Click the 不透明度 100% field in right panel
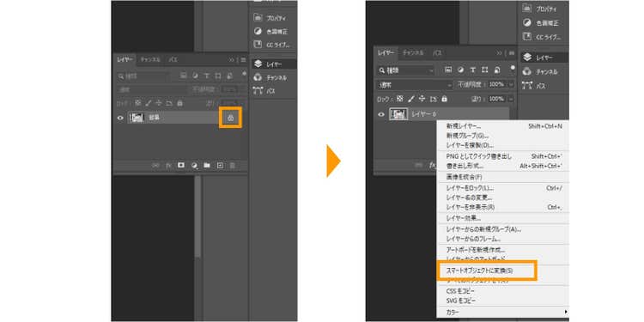644x322 pixels. [497, 84]
